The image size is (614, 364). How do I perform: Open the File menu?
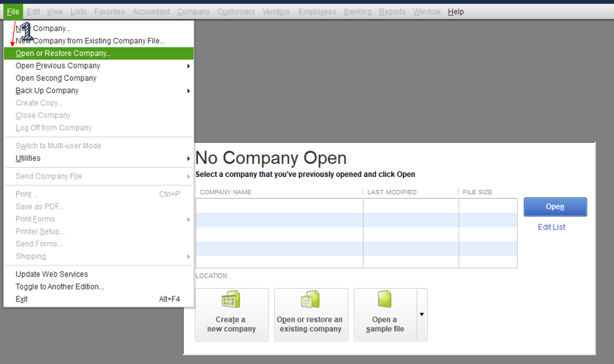[x=13, y=12]
